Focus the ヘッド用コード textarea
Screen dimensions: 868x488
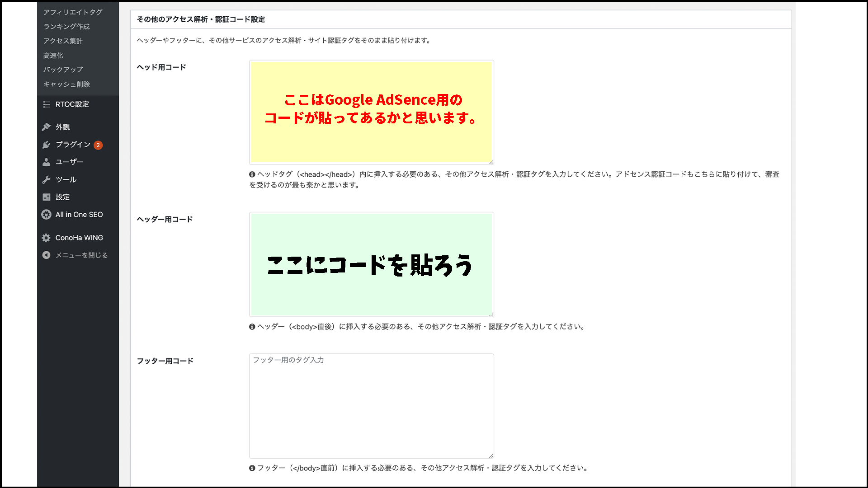click(x=372, y=112)
